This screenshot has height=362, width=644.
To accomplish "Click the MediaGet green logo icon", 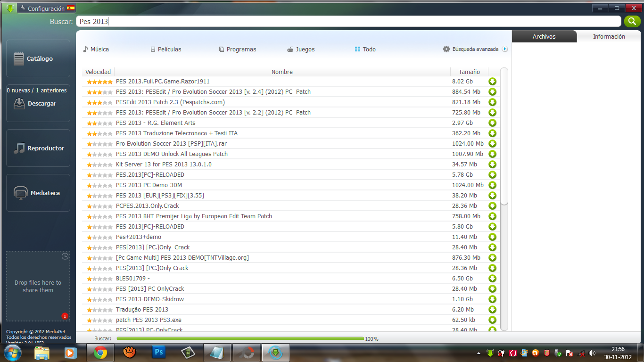I will 10,8.
